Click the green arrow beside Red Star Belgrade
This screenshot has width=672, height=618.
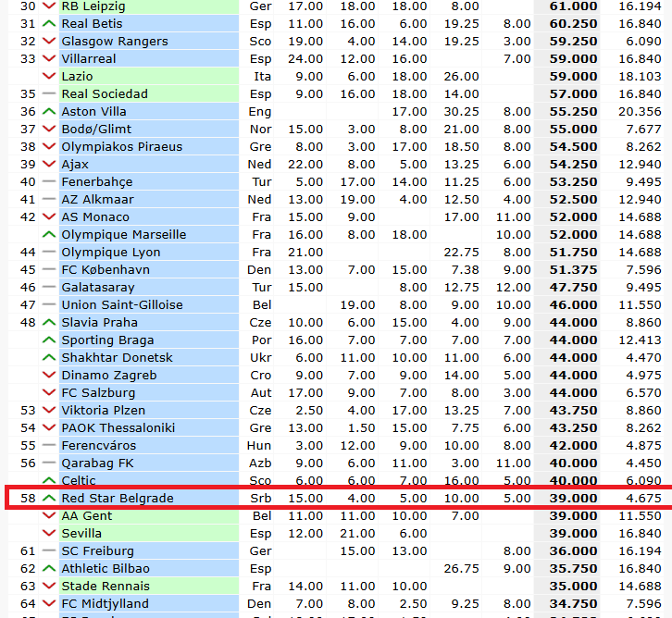coord(49,499)
